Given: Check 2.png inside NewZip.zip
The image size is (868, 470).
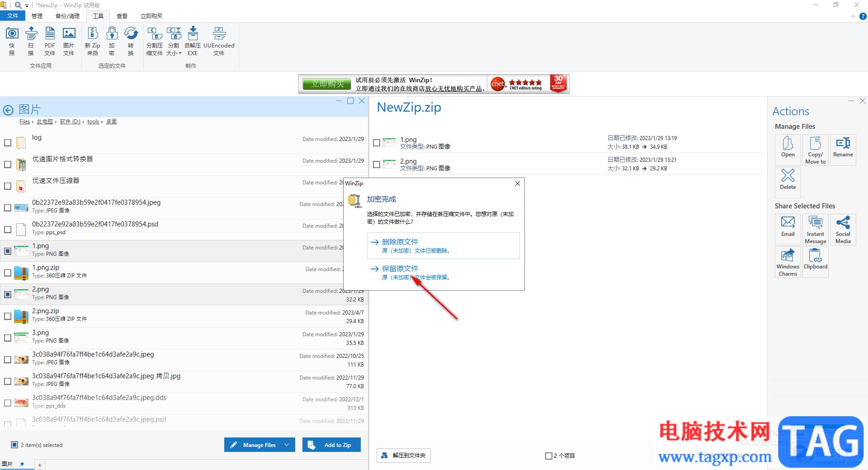Looking at the screenshot, I should tap(377, 164).
